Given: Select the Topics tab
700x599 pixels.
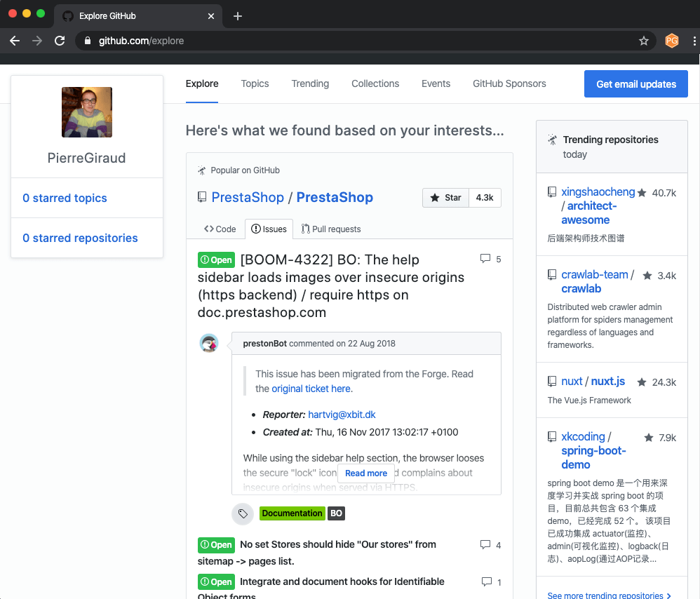Looking at the screenshot, I should tap(255, 83).
